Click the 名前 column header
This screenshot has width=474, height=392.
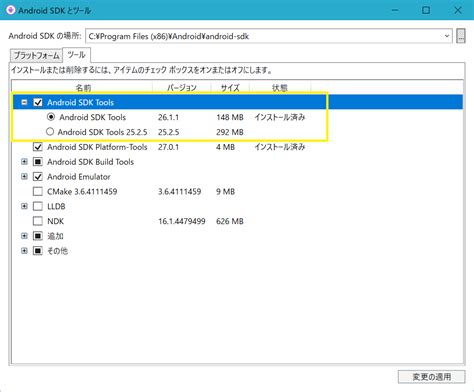pos(83,88)
